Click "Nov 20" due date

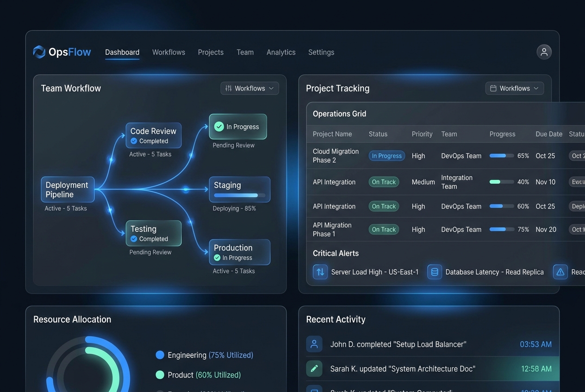546,229
